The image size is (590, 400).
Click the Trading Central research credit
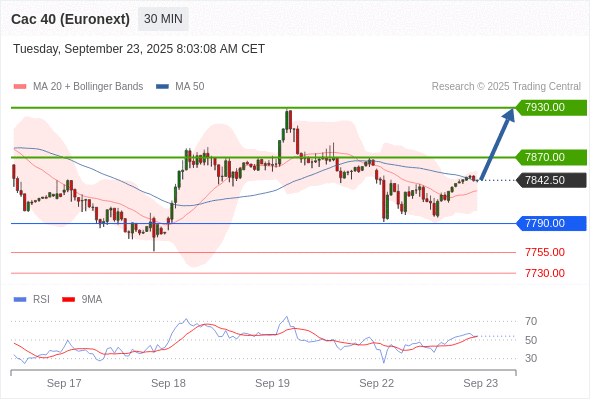pos(506,87)
